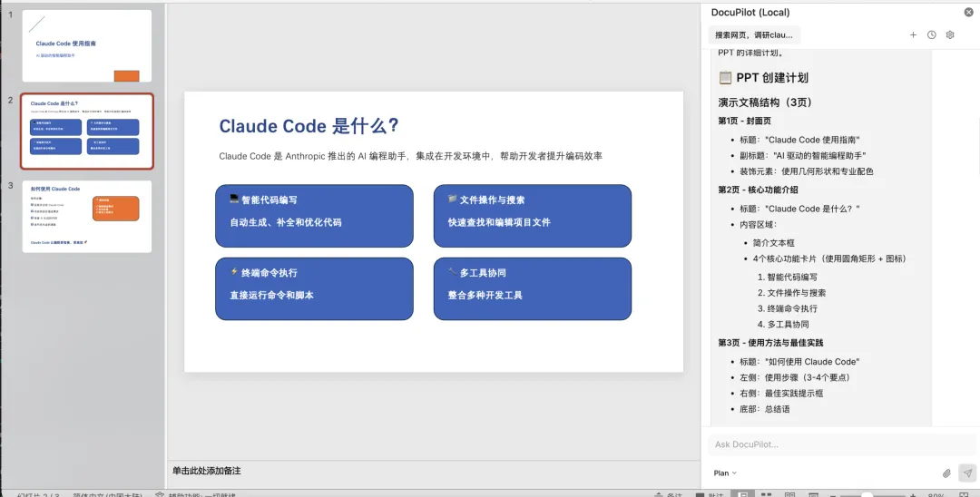Viewport: 980px width, 497px height.
Task: Click the intro text about Anthropic AI 编程助手
Action: [x=411, y=156]
